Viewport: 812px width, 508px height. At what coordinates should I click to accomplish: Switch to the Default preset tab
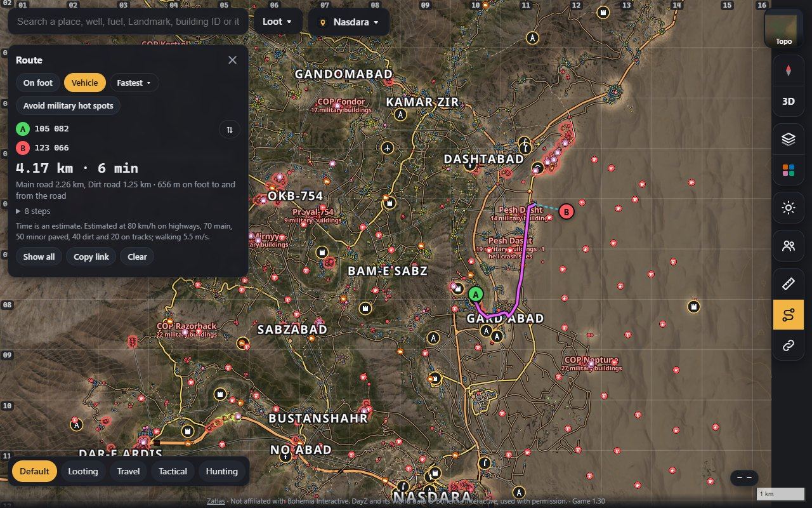(34, 471)
